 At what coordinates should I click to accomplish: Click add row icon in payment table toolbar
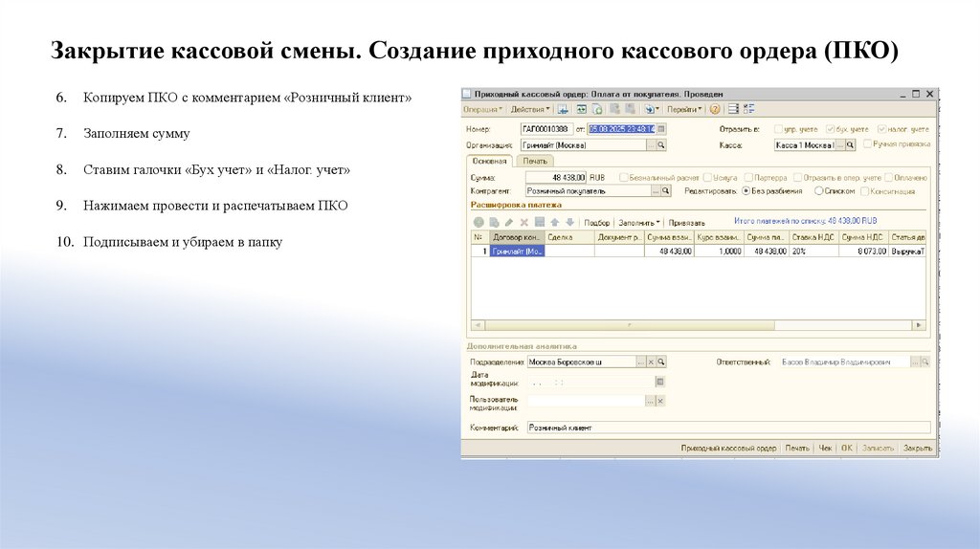[479, 222]
